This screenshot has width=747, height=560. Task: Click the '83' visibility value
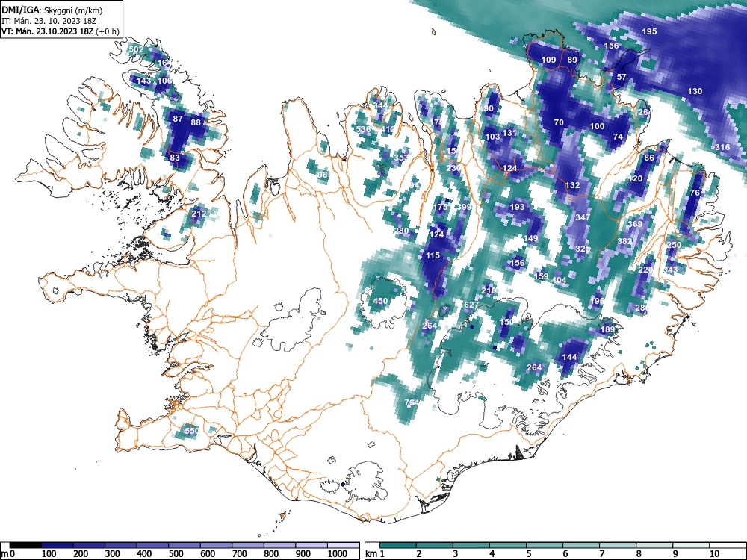[175, 158]
